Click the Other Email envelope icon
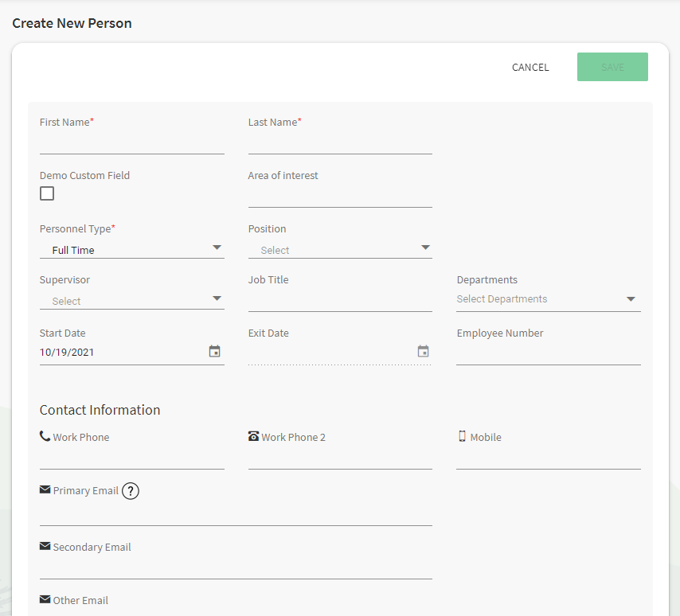The image size is (680, 616). coord(45,599)
